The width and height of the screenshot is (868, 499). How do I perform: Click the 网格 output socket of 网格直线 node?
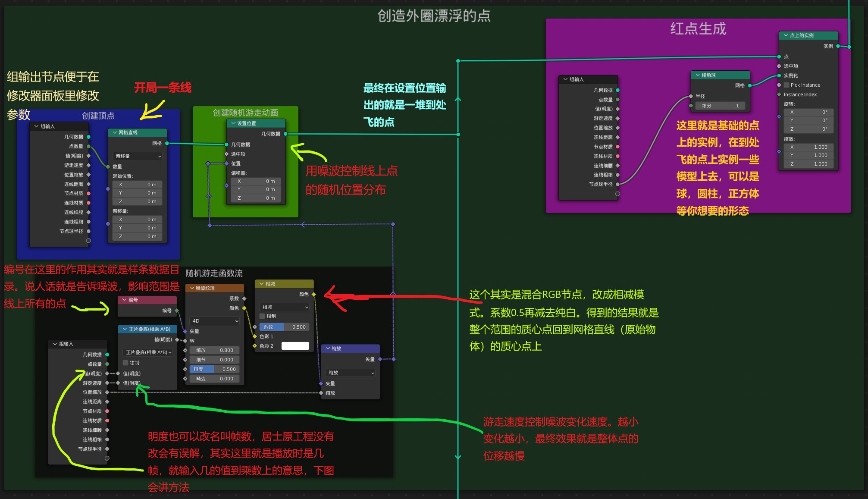tap(167, 143)
